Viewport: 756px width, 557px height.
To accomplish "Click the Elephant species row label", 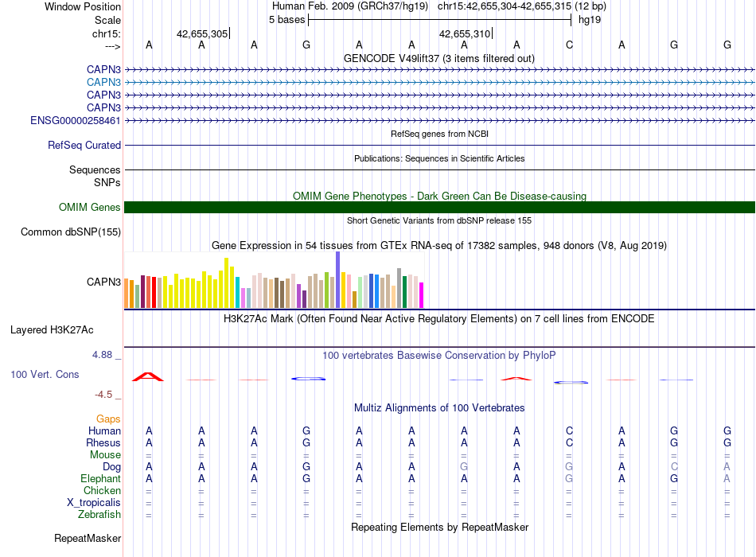I will click(x=100, y=479).
